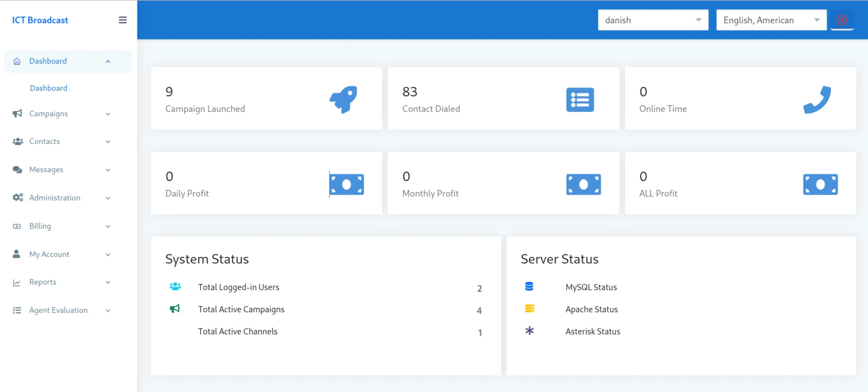Click the Asterisk status star icon

coord(529,331)
